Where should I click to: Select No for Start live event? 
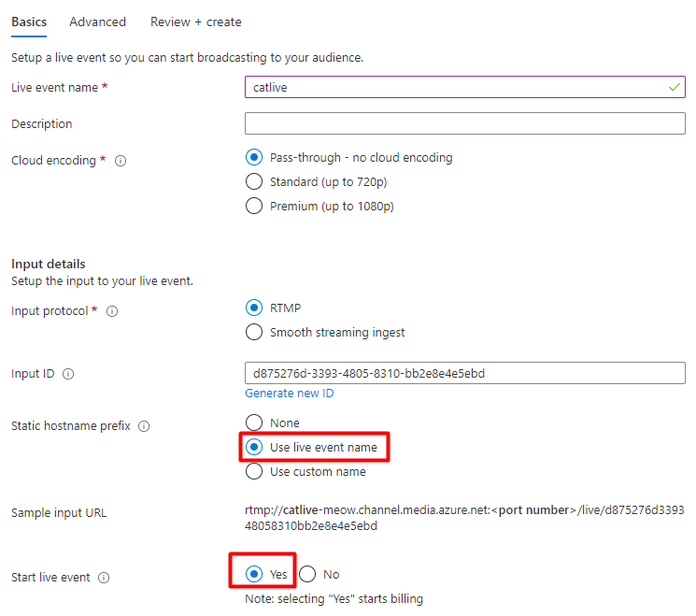(x=308, y=574)
